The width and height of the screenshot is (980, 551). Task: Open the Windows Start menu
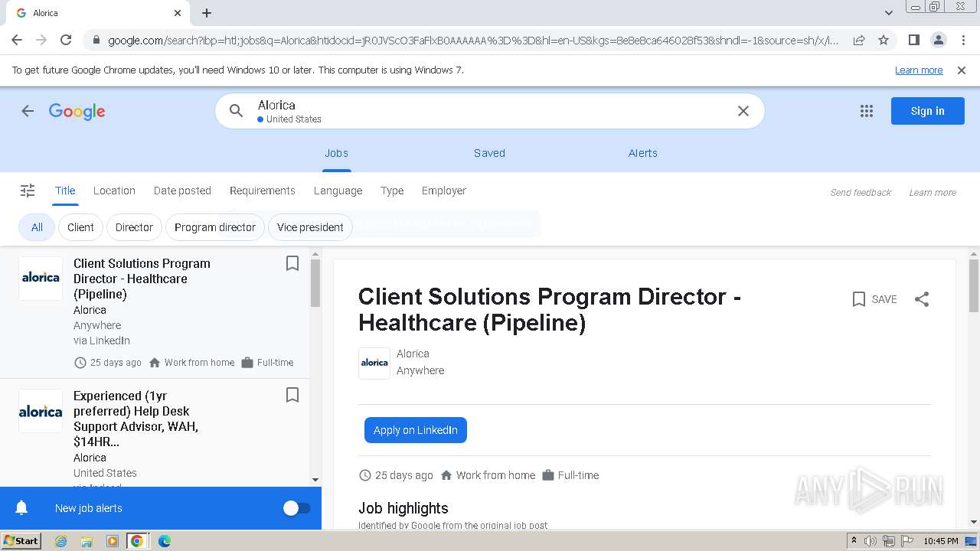pyautogui.click(x=21, y=540)
